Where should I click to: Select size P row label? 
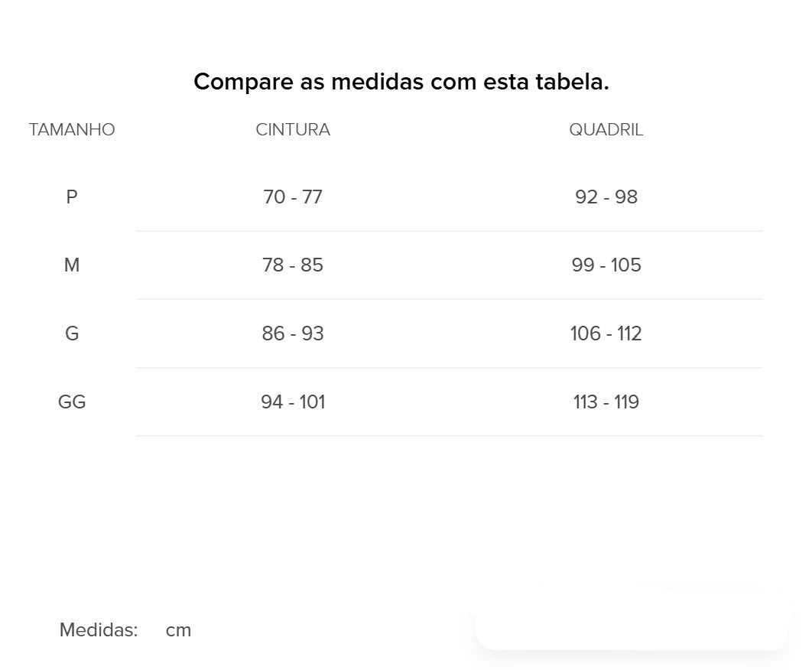point(72,197)
